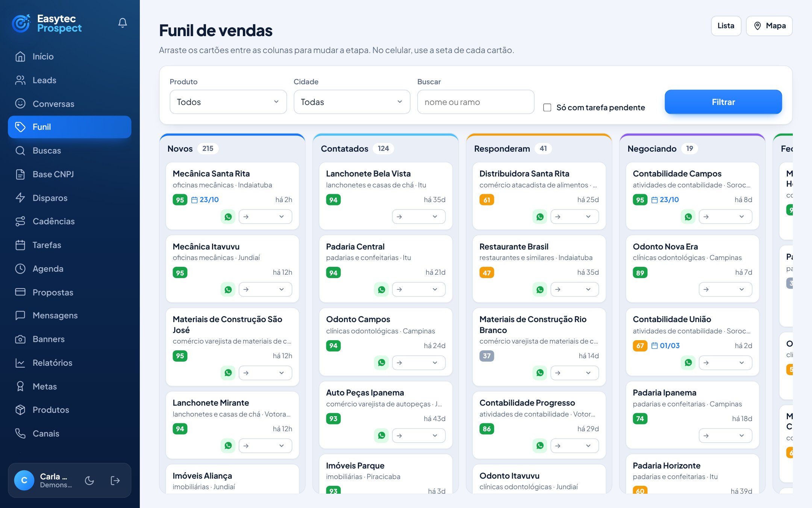The width and height of the screenshot is (812, 508).
Task: Open WhatsApp for Contabilidade União
Action: pos(688,363)
